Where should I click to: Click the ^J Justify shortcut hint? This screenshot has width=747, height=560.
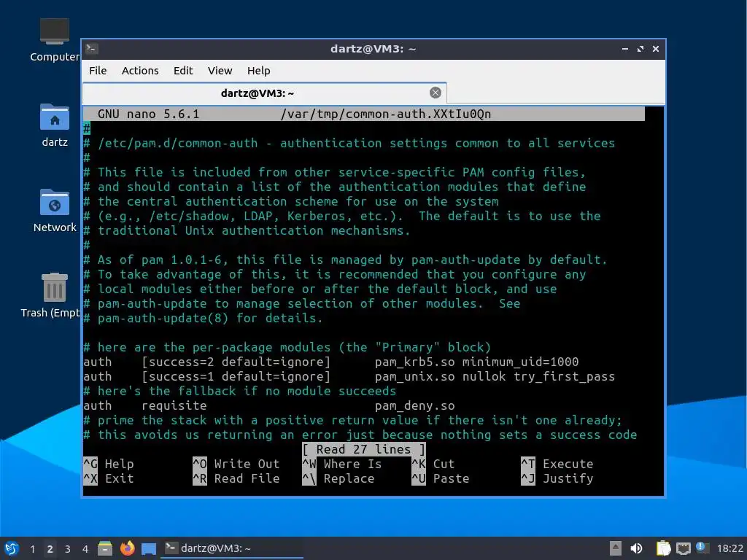click(557, 478)
